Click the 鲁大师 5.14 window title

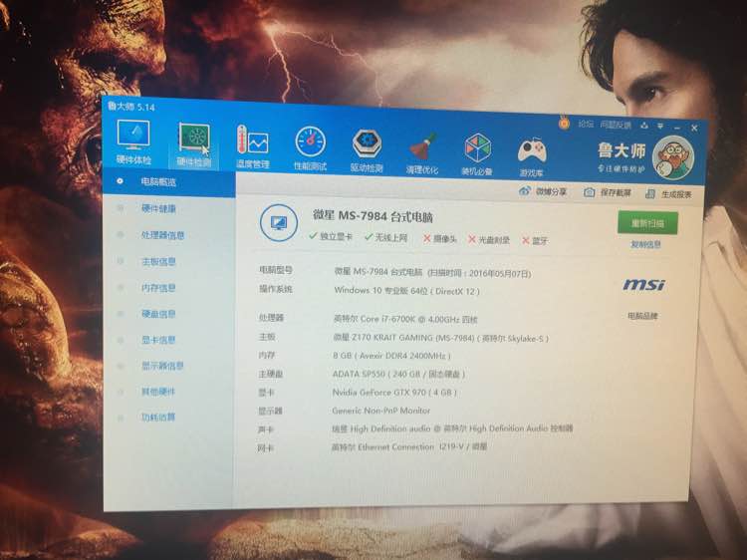(x=131, y=106)
